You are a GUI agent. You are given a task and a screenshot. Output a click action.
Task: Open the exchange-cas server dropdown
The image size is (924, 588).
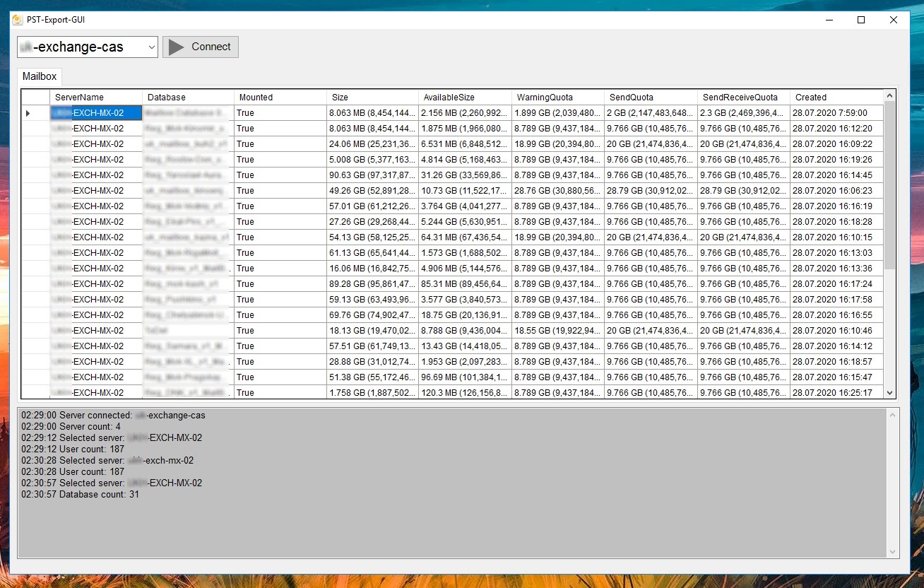coord(151,47)
